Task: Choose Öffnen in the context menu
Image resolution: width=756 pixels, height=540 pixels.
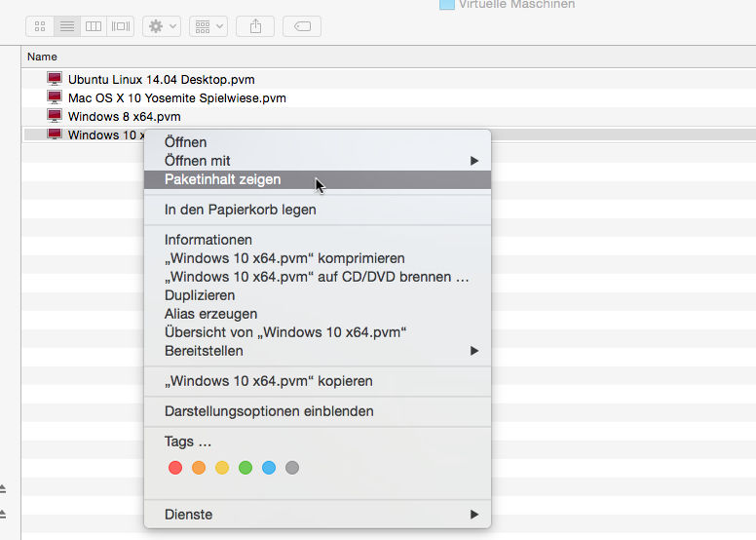Action: [318, 142]
